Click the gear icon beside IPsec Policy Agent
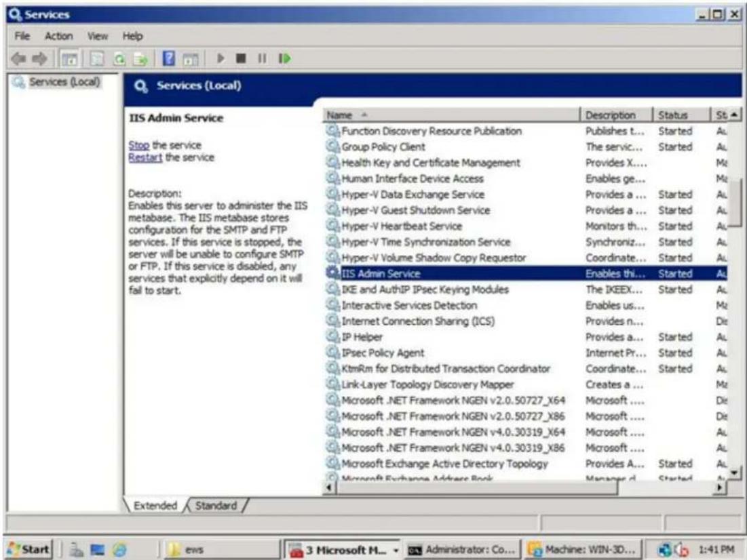 [332, 352]
